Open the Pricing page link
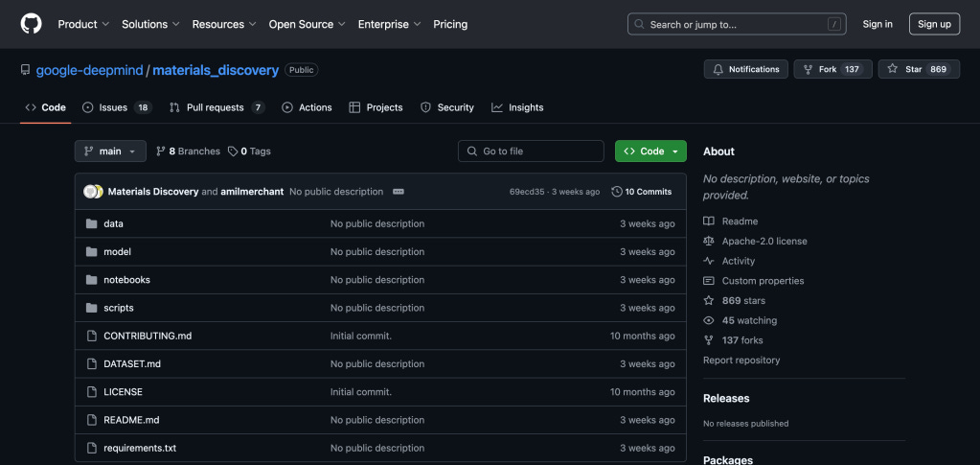980x465 pixels. click(450, 24)
